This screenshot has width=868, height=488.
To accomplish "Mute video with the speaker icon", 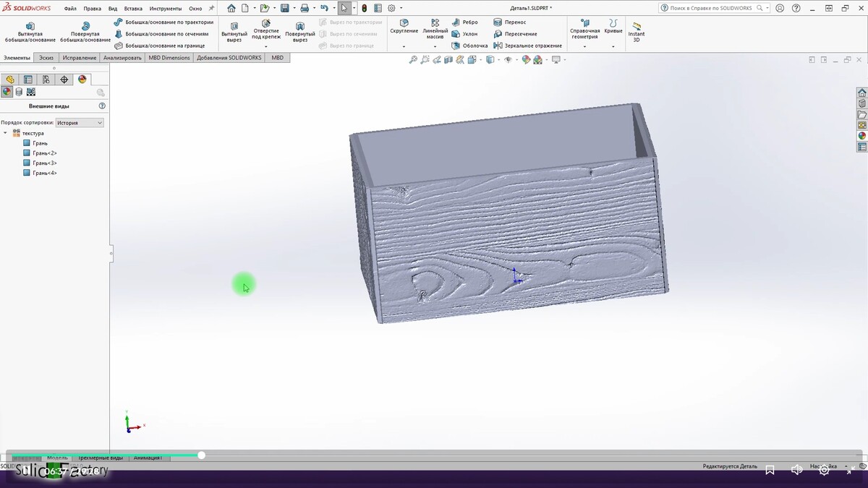I will tap(796, 470).
